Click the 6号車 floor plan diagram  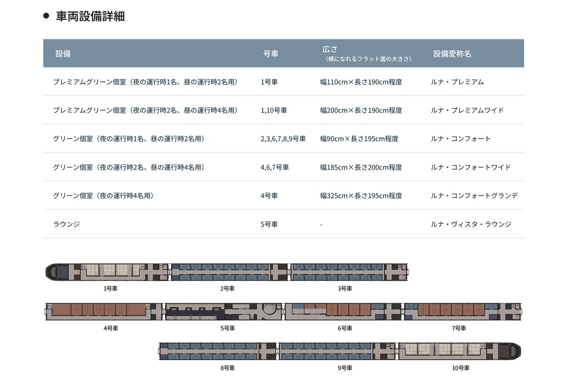pyautogui.click(x=344, y=312)
